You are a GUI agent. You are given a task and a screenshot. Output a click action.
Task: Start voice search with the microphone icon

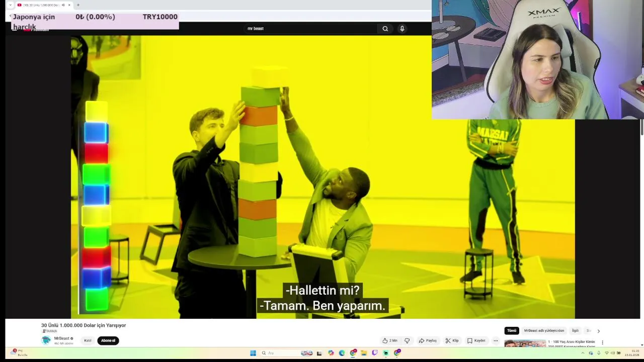pyautogui.click(x=402, y=29)
